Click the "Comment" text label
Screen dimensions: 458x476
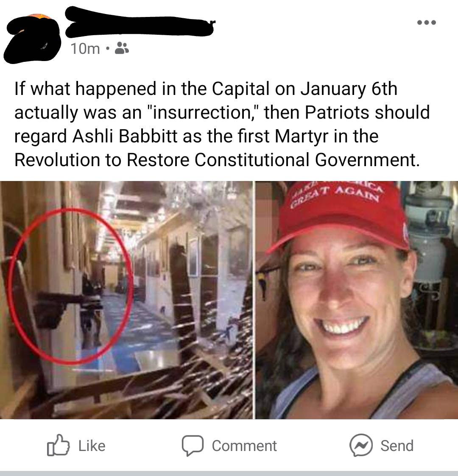coord(244,446)
